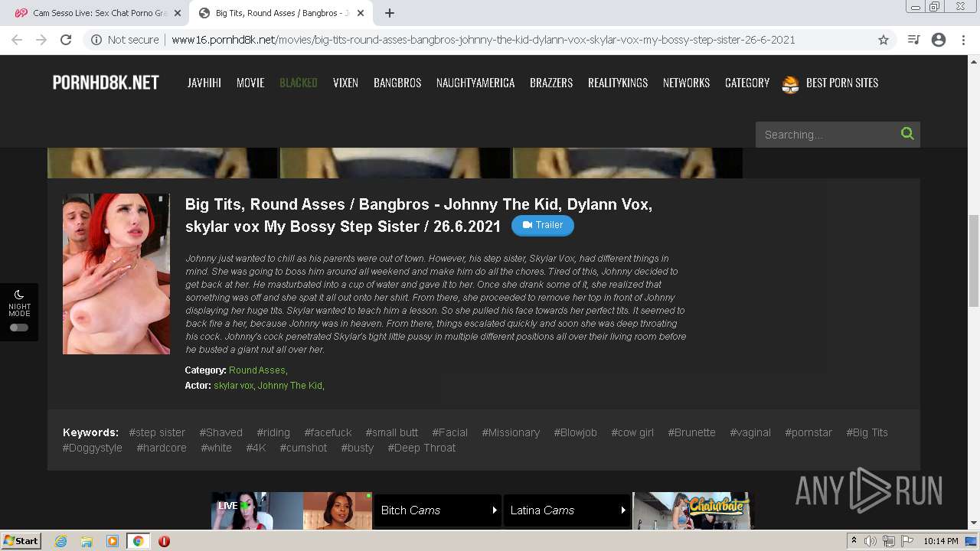This screenshot has width=980, height=551.
Task: Toggle the Night Mode switch
Action: (19, 328)
